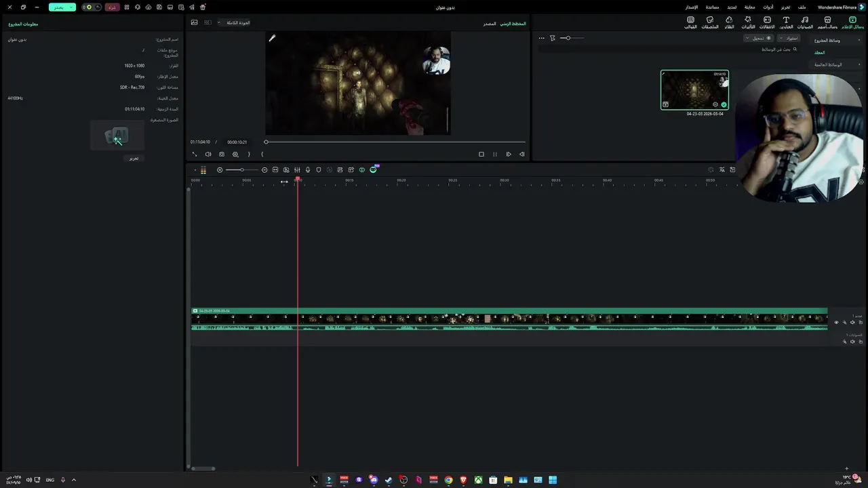Open the Titles (العناوين) tab

(x=786, y=23)
